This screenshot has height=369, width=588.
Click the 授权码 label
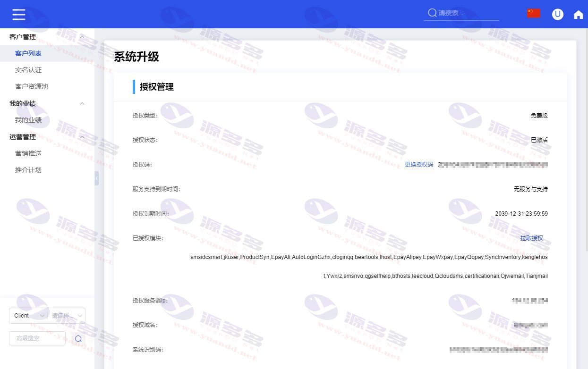pyautogui.click(x=143, y=165)
